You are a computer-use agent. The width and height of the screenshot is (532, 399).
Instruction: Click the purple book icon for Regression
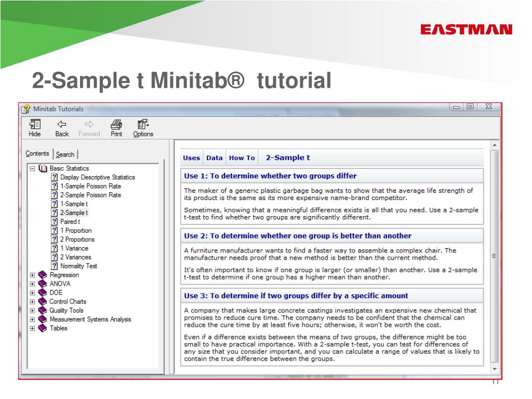point(43,275)
